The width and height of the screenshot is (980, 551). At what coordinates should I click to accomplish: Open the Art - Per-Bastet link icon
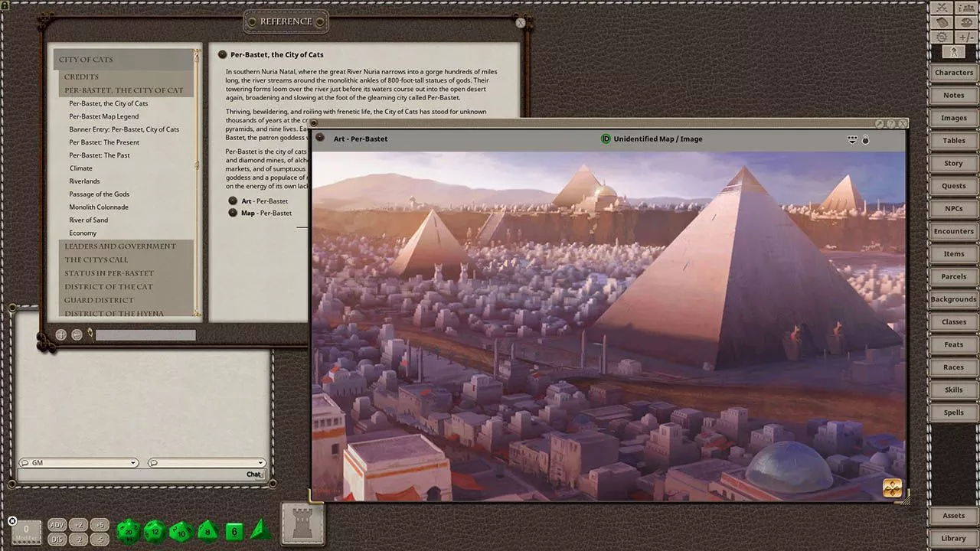234,201
